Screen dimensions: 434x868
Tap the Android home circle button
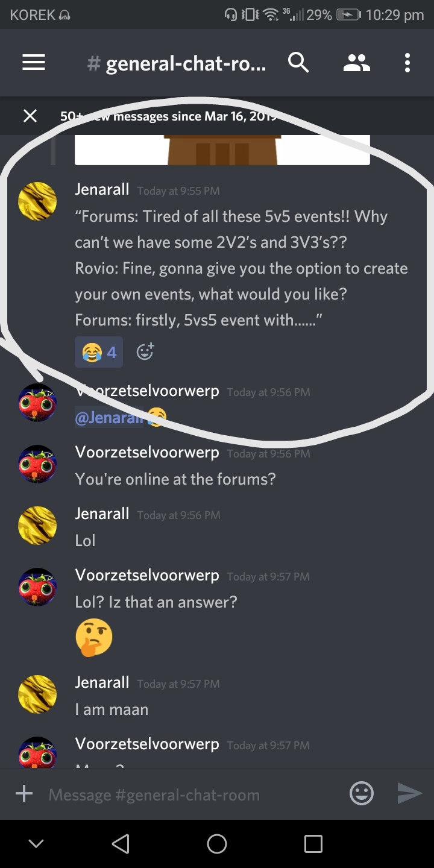click(217, 843)
